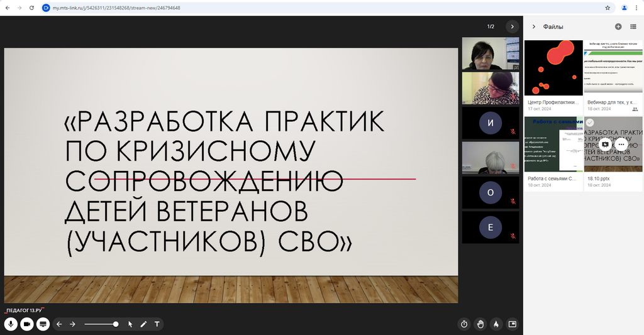The height and width of the screenshot is (335, 644).
Task: Add a new file with plus icon
Action: point(618,26)
